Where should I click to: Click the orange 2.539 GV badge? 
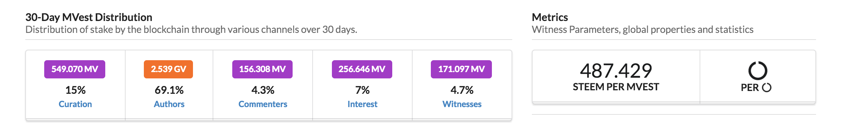(x=168, y=69)
